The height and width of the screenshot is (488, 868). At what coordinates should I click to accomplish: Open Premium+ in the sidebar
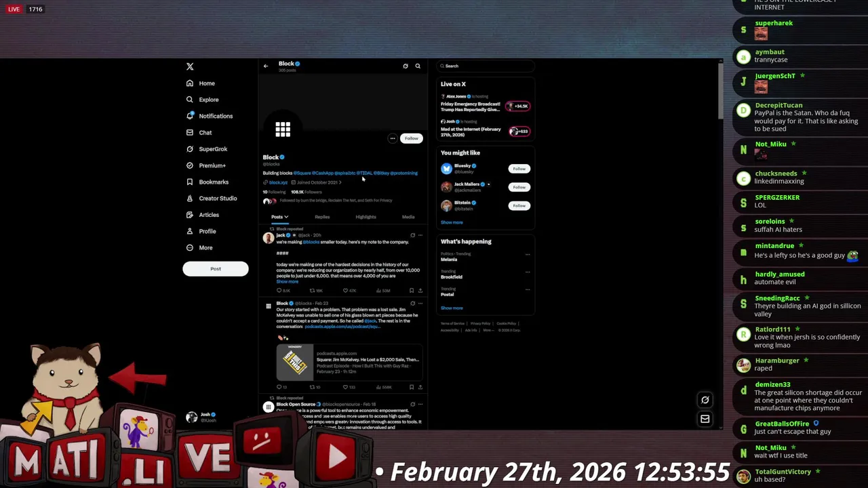(x=205, y=165)
